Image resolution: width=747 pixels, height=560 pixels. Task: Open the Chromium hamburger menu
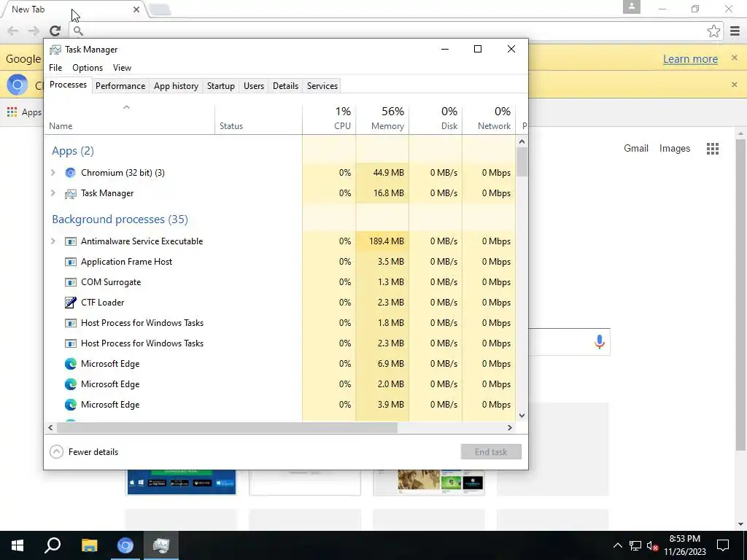coord(735,31)
